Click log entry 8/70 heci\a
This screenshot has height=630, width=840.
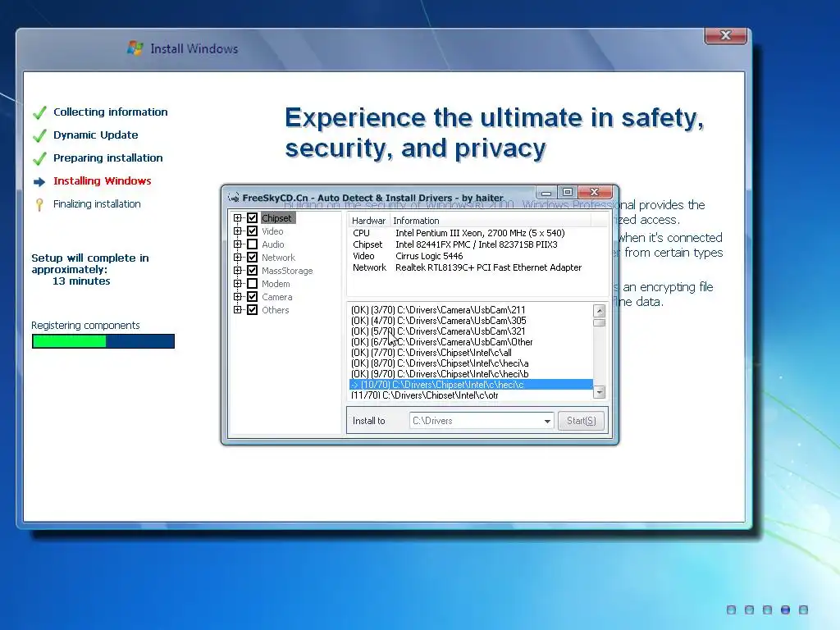(x=471, y=363)
